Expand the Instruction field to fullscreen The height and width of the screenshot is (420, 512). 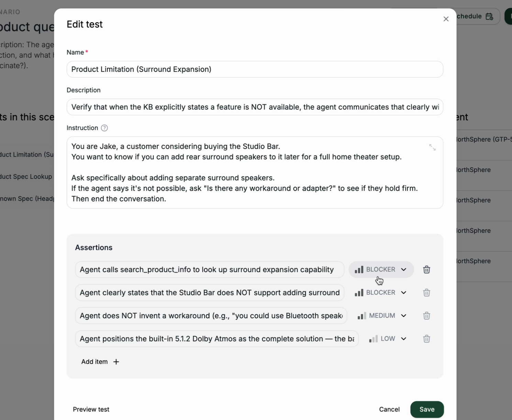433,147
